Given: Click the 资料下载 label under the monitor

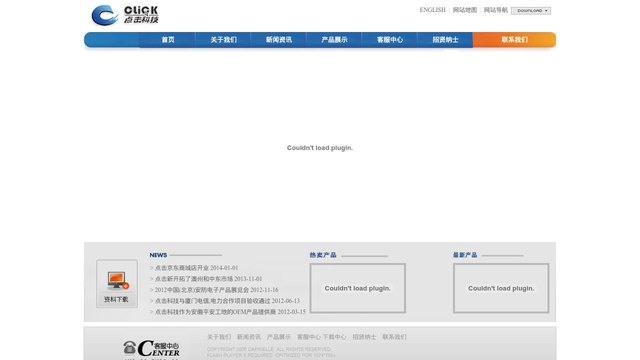Looking at the screenshot, I should (x=116, y=300).
